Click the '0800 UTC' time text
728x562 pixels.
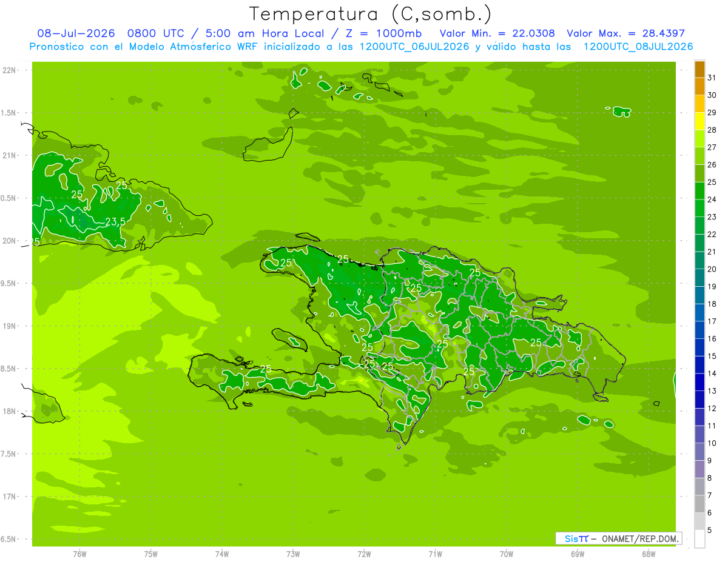click(157, 33)
